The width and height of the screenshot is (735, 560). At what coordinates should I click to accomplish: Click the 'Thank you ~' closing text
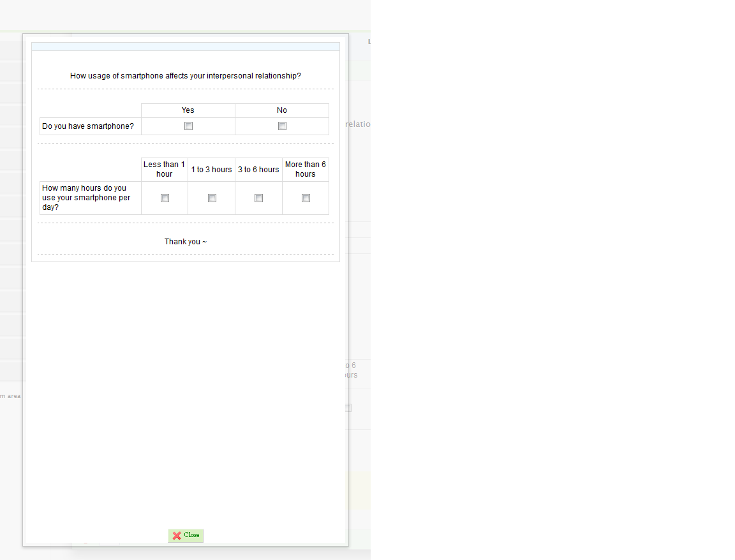click(185, 242)
